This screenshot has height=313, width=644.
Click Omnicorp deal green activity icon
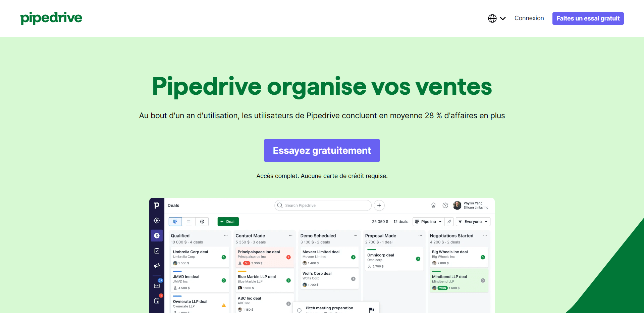(418, 259)
